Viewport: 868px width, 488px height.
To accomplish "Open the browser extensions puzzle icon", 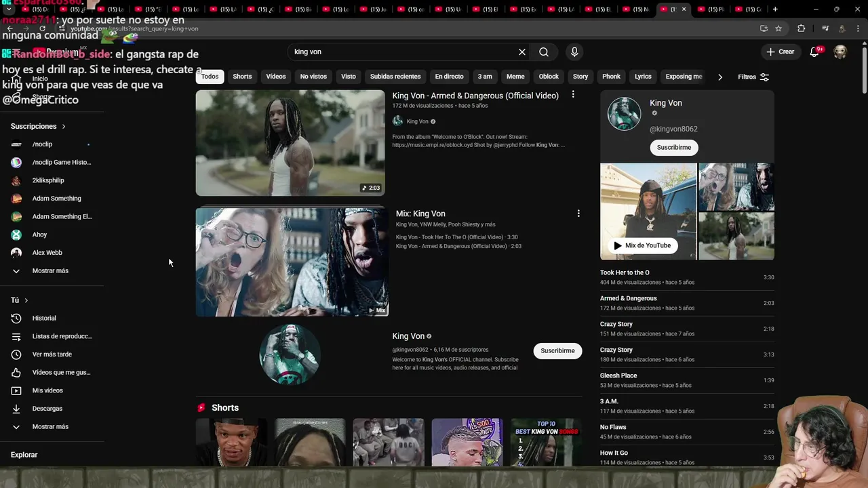I will tap(802, 28).
